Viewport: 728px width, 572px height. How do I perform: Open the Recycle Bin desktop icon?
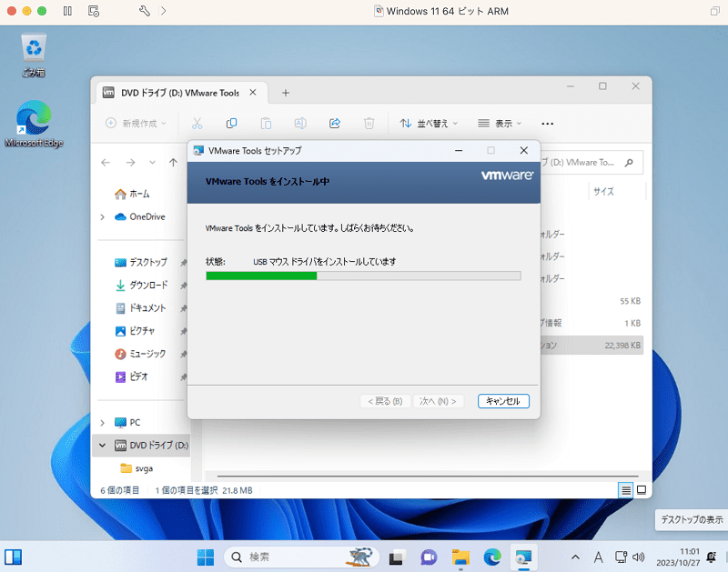(x=34, y=55)
